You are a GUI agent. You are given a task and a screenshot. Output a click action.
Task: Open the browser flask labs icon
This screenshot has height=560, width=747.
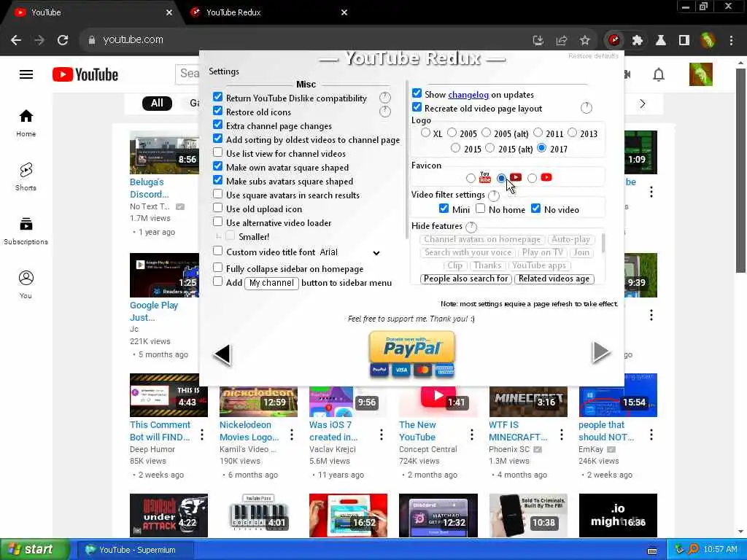tap(661, 40)
